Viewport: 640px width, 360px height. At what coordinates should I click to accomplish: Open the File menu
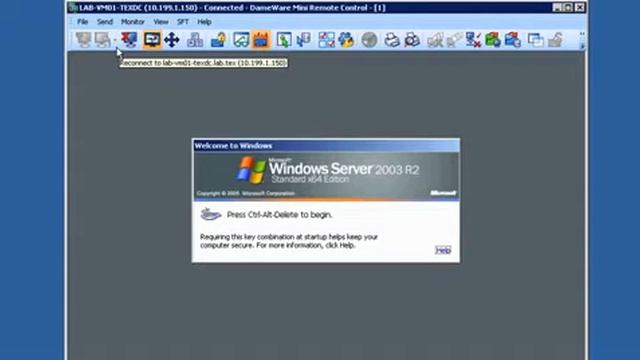pos(82,22)
